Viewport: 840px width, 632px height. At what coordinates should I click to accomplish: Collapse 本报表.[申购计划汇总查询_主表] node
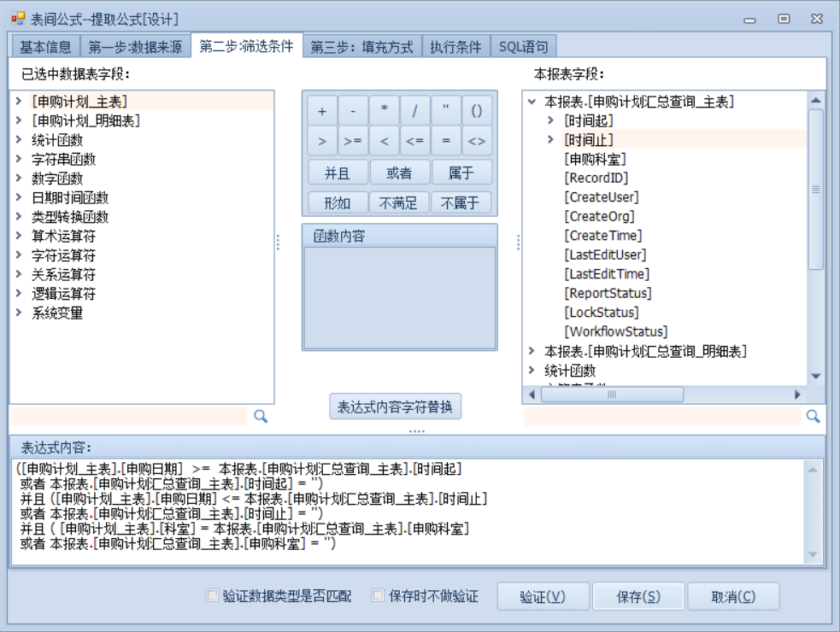click(532, 102)
